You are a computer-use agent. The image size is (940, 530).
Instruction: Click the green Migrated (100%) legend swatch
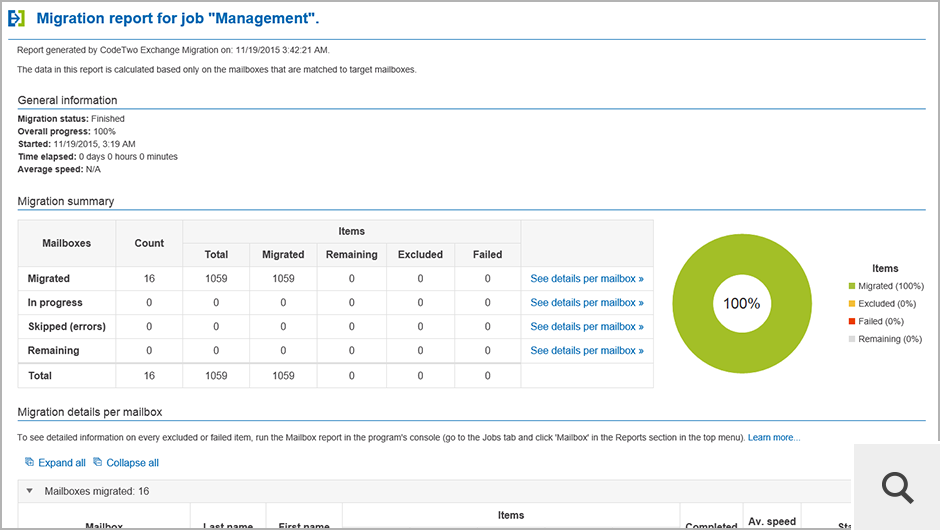852,286
